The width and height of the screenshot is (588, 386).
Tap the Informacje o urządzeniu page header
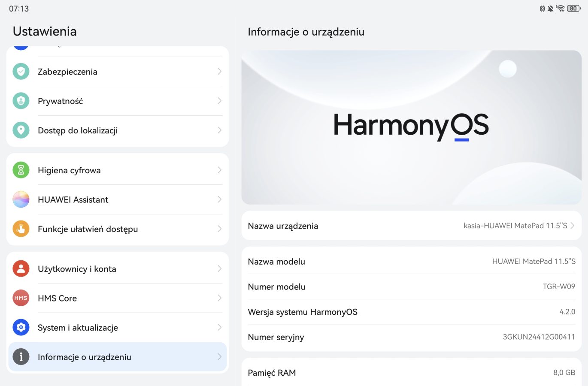tap(306, 32)
